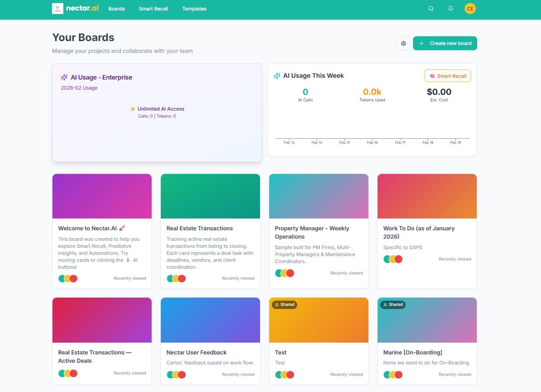Open the Nectar User Feedback board title
This screenshot has height=392, width=541.
[197, 352]
